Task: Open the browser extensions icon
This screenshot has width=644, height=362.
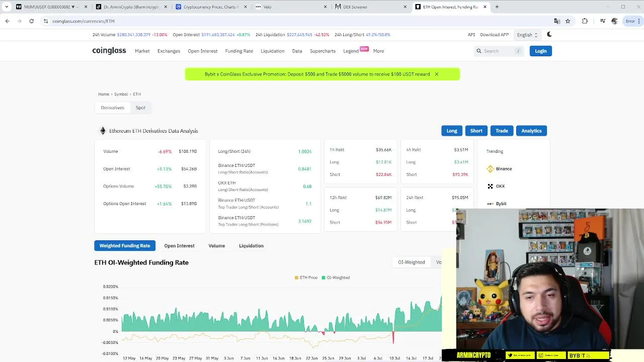Action: (x=585, y=21)
